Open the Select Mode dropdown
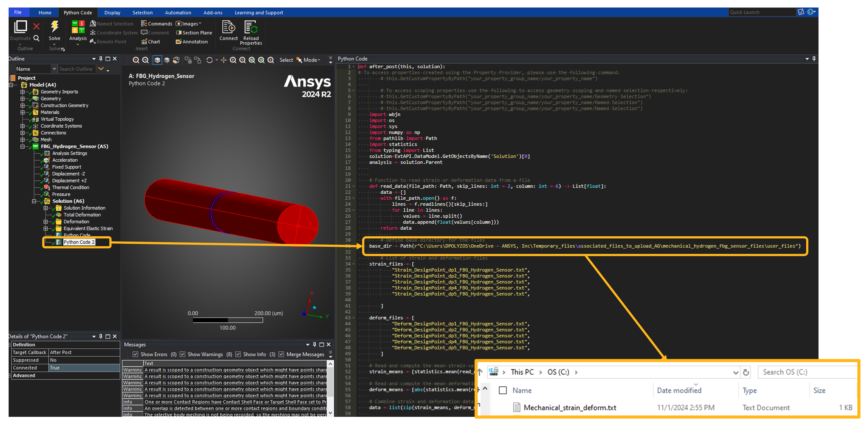Screen dimensions: 868x425 pos(312,60)
